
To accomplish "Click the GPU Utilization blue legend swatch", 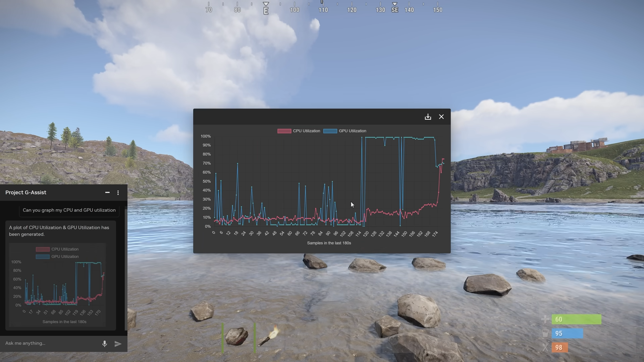I will 330,131.
